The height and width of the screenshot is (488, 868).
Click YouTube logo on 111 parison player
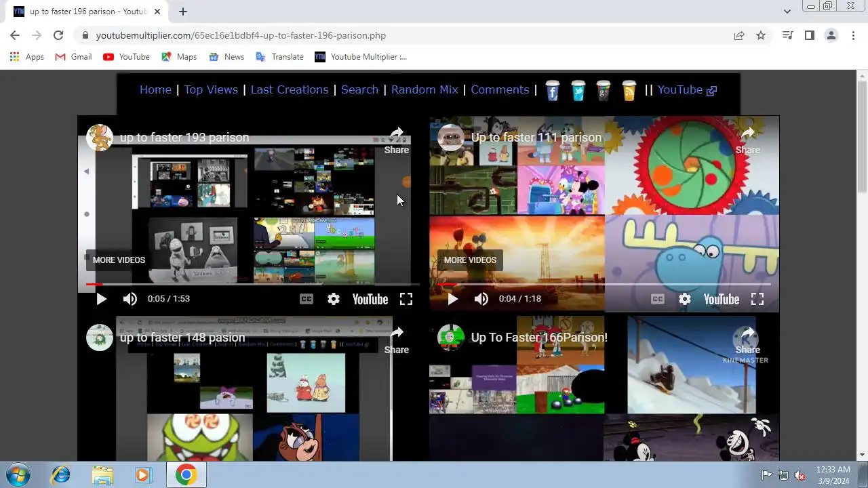point(722,299)
